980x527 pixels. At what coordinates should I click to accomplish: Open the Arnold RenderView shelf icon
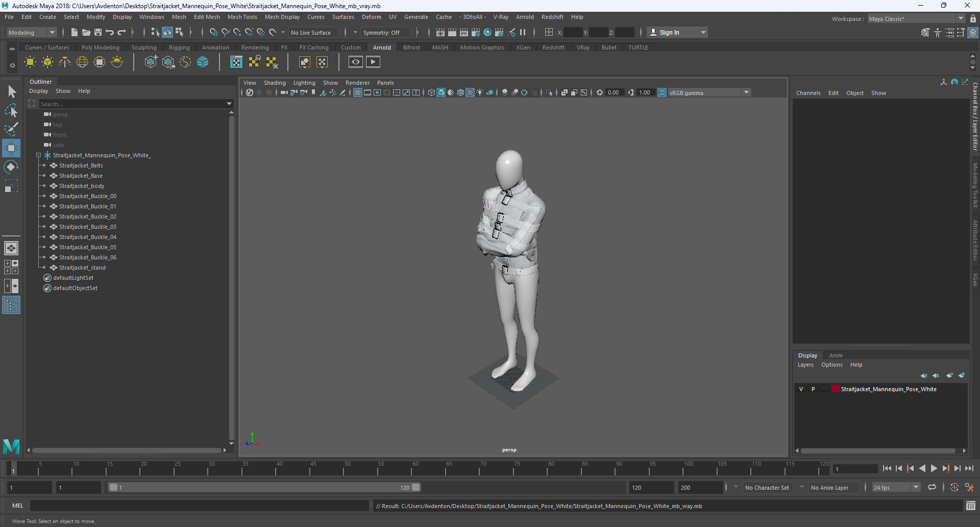[x=356, y=62]
